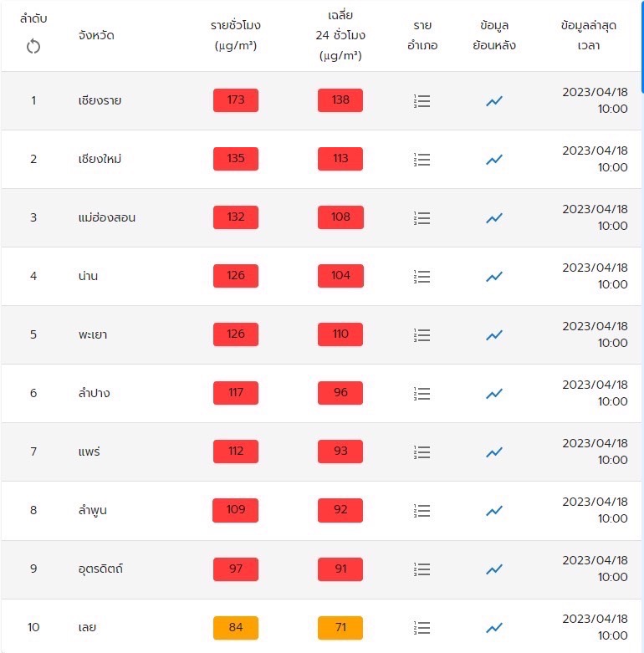Image resolution: width=644 pixels, height=653 pixels.
Task: Click the refresh icon under ลำดับ header
Action: point(33,47)
